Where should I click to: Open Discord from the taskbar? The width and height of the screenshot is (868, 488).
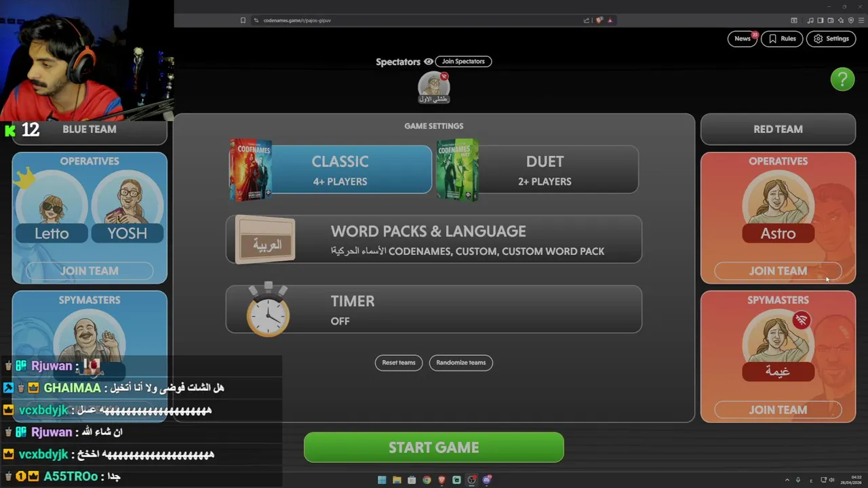(x=486, y=480)
